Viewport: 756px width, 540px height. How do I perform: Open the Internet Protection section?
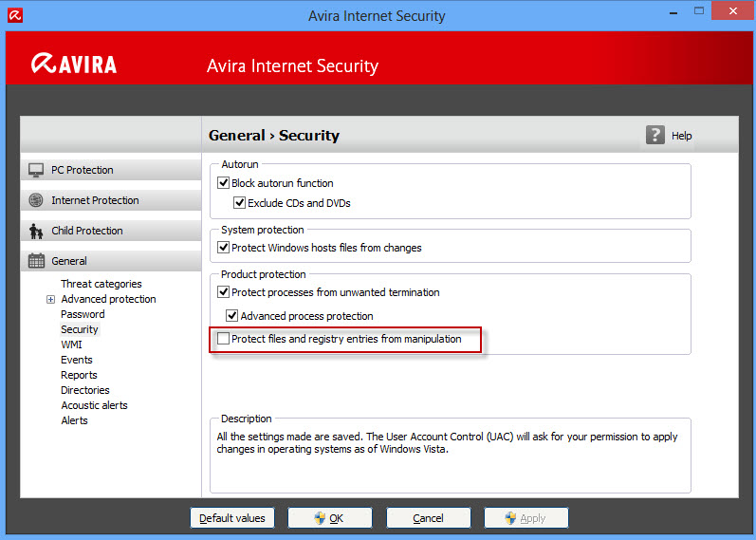point(111,200)
